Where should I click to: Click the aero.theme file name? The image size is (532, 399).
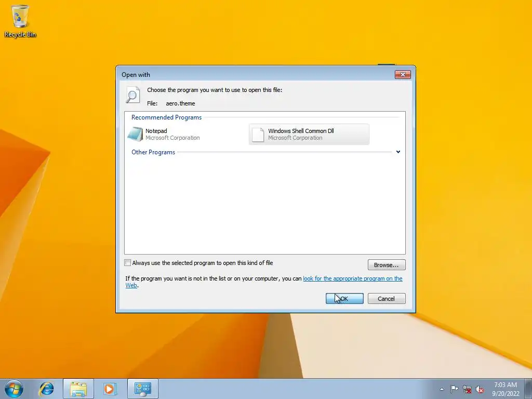coord(180,103)
